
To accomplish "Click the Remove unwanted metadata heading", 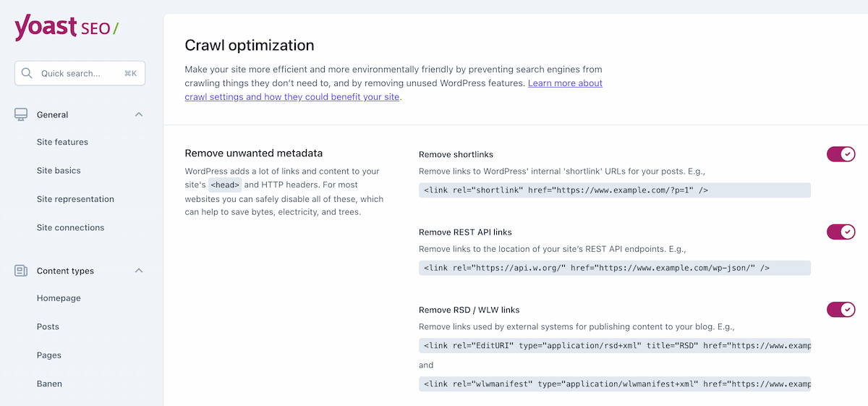I will pyautogui.click(x=254, y=153).
